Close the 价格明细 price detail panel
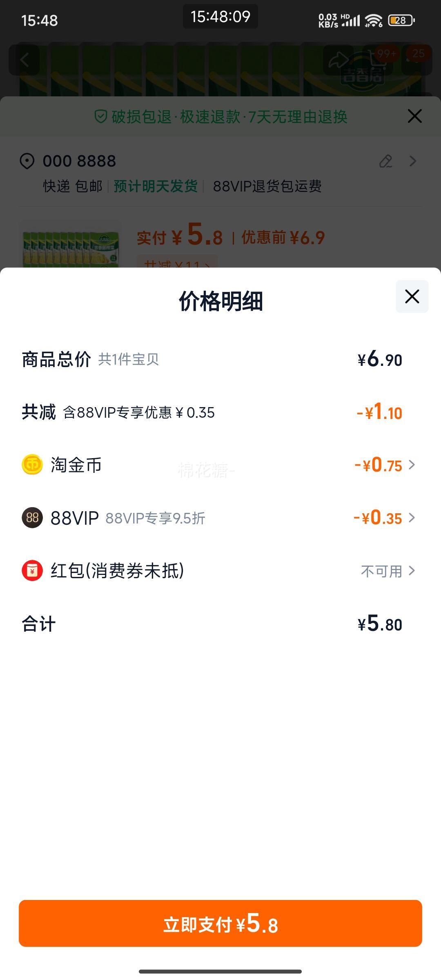 tap(412, 296)
